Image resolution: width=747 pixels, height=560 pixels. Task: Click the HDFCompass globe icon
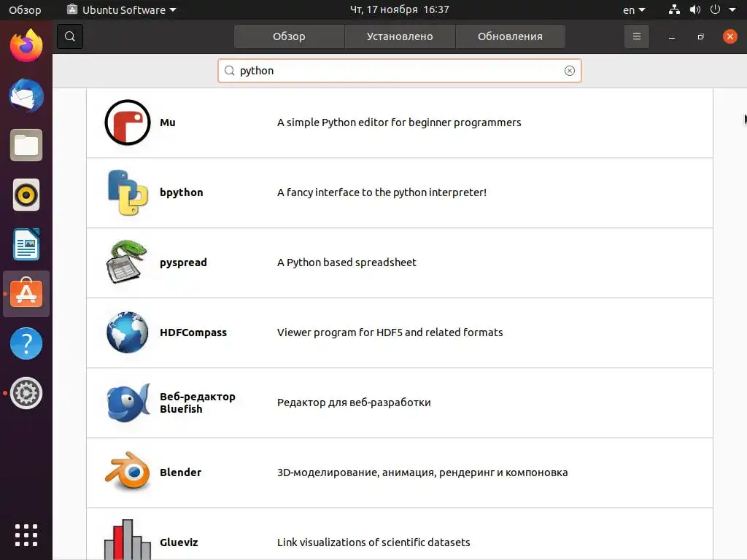(127, 332)
